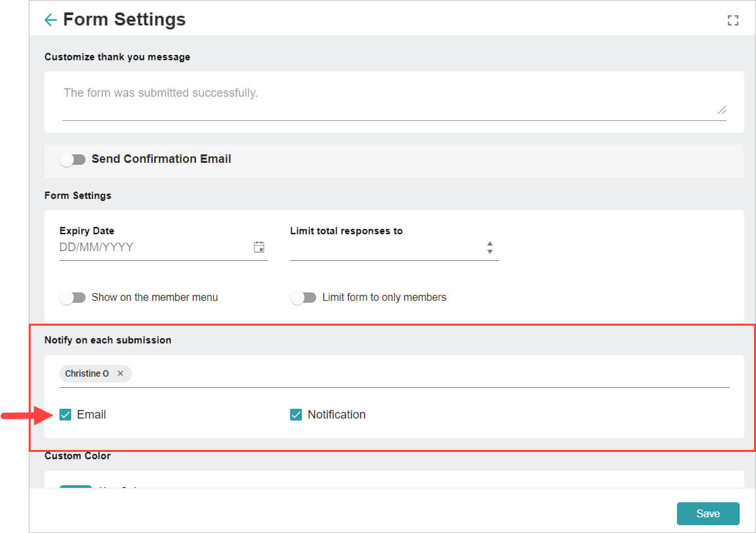The image size is (756, 533).
Task: Increase the Limit total responses value
Action: 490,243
